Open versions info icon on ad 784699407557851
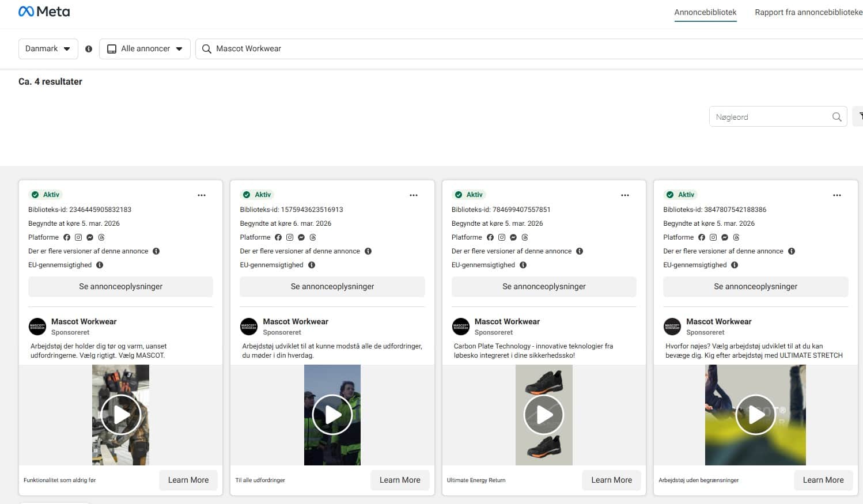The width and height of the screenshot is (863, 504). click(580, 251)
